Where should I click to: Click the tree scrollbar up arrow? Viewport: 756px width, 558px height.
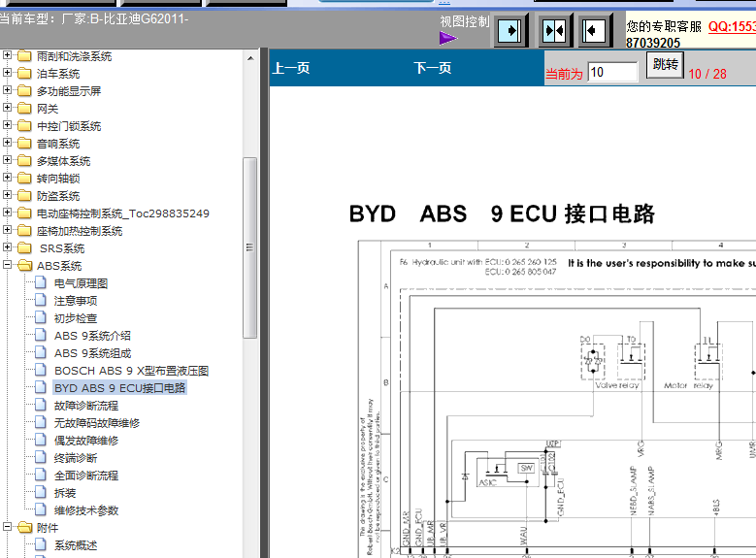(250, 58)
